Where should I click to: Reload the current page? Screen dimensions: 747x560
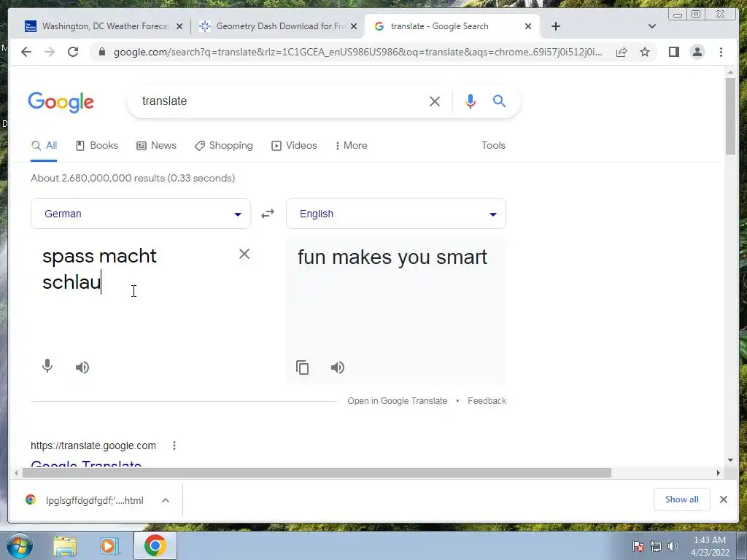(x=73, y=52)
